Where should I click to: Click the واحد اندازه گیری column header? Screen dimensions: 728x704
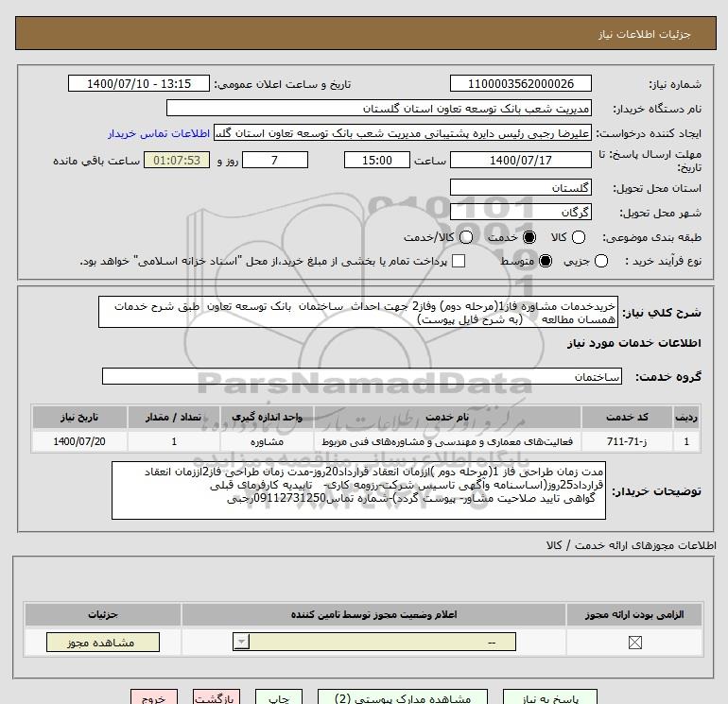point(267,417)
